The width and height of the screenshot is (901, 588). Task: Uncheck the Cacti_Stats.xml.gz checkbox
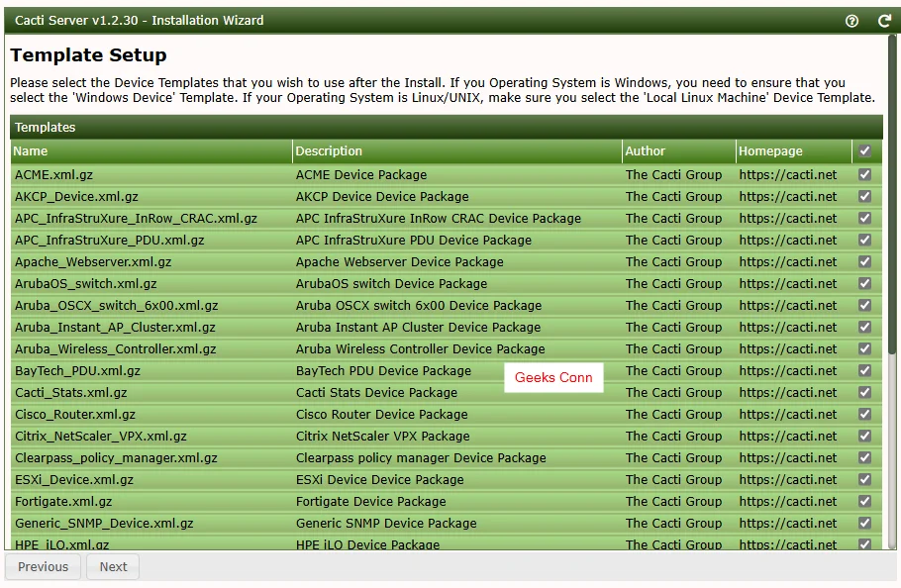(864, 392)
